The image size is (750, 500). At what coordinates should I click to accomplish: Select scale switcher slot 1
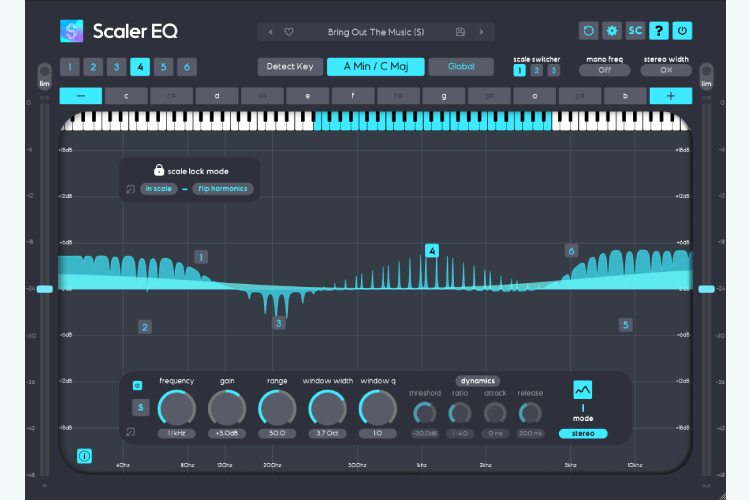(519, 71)
